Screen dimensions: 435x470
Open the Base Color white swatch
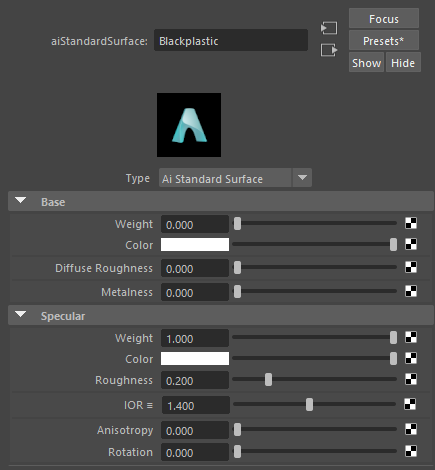[x=195, y=244]
